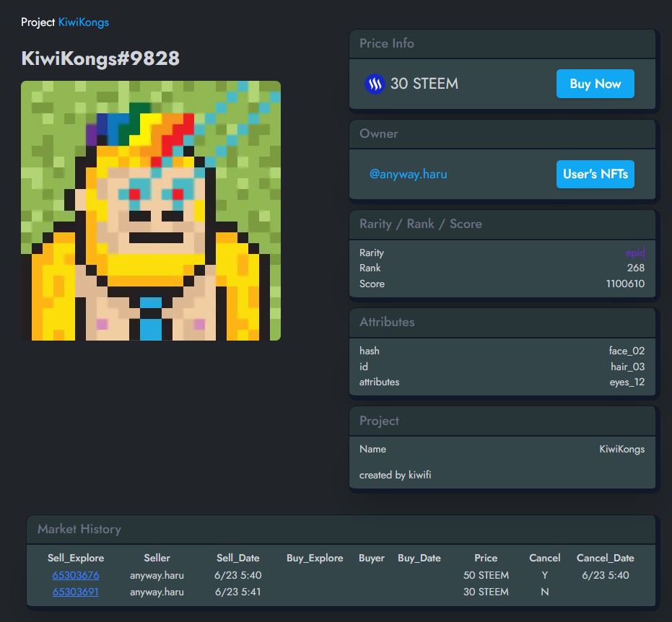Open sell transaction 65303691
This screenshot has height=622, width=672.
pyautogui.click(x=75, y=592)
